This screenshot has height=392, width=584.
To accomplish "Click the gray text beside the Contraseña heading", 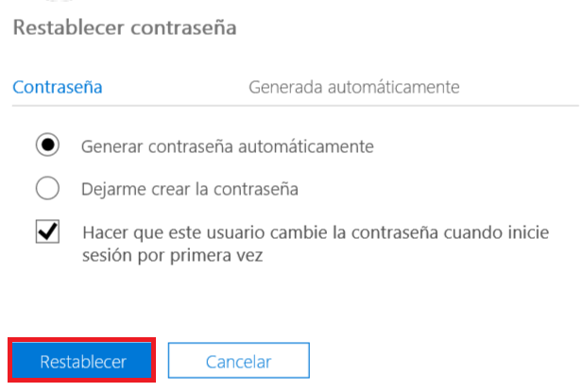I will [353, 87].
